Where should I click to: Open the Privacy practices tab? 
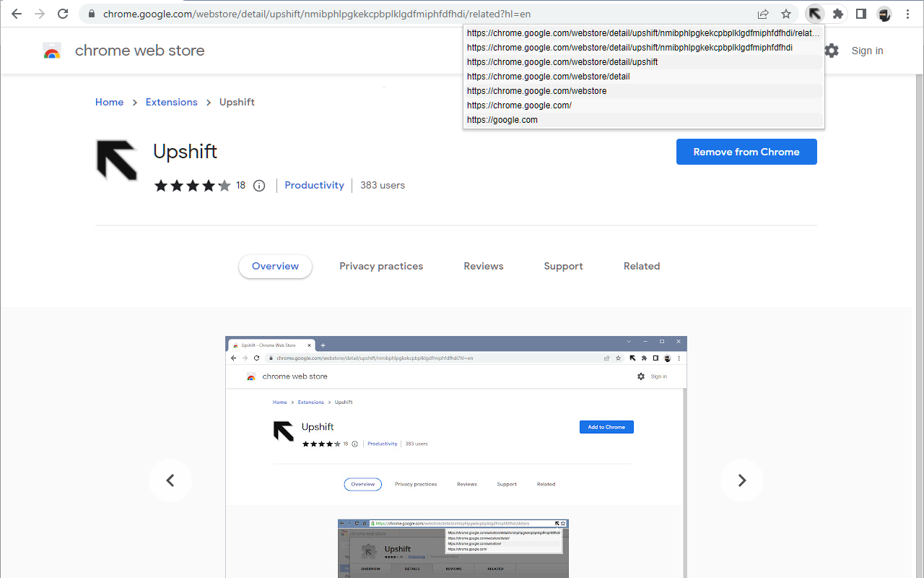click(381, 266)
